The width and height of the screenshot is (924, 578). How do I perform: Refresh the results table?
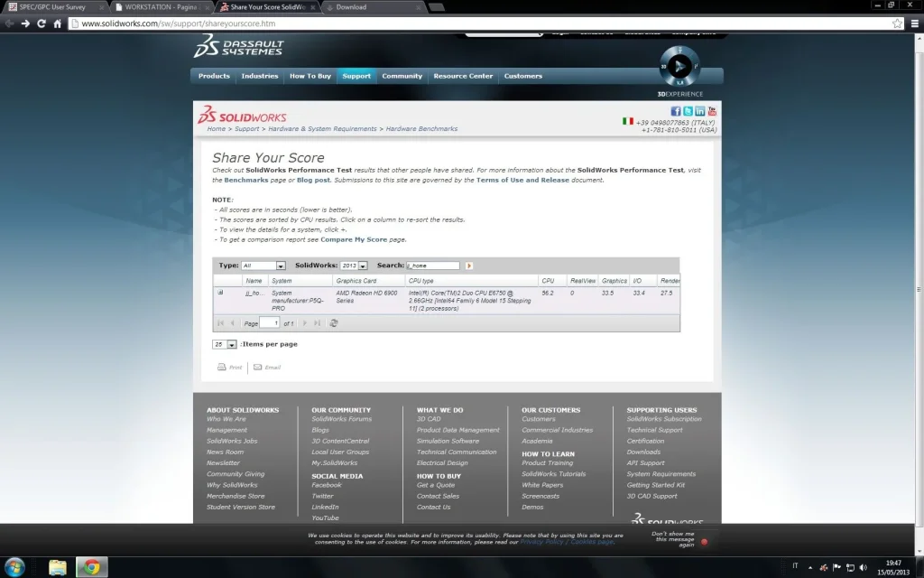pos(334,323)
